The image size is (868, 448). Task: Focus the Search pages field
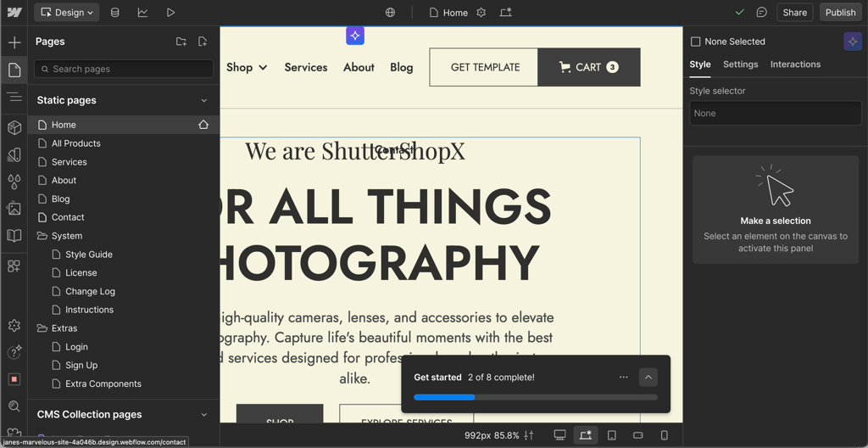pos(124,69)
